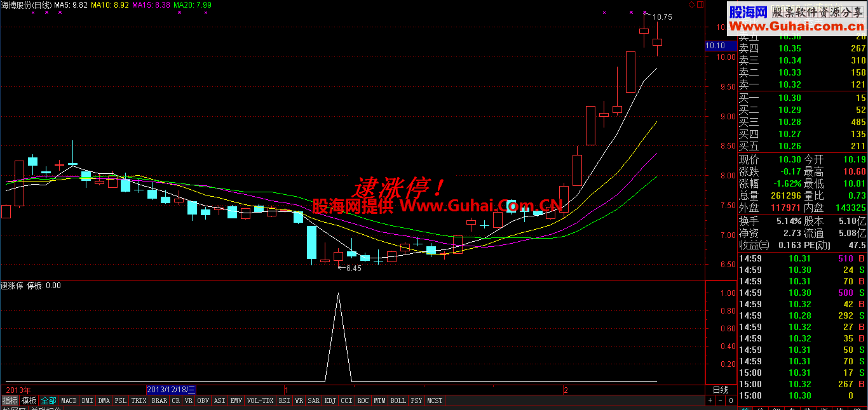This screenshot has width=868, height=410.
Task: Switch indicator to ROC
Action: pyautogui.click(x=363, y=400)
